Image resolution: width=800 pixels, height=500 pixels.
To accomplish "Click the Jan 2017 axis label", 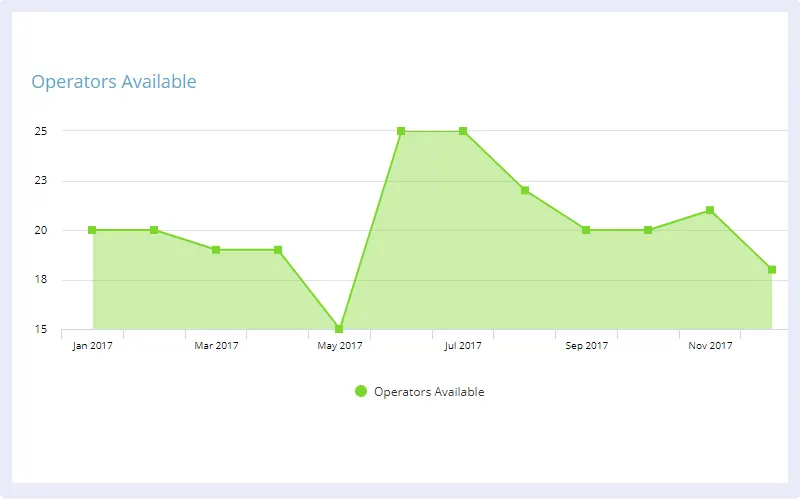I will pos(92,345).
